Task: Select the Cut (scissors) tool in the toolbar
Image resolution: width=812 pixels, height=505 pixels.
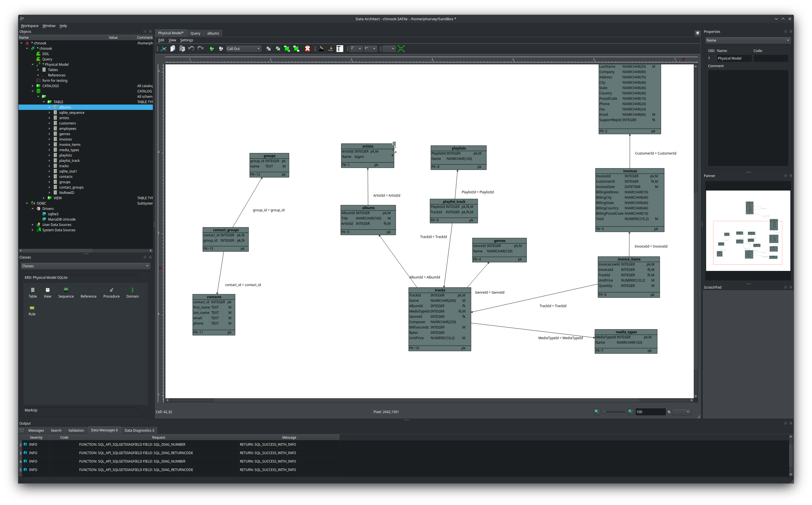Action: pos(163,48)
